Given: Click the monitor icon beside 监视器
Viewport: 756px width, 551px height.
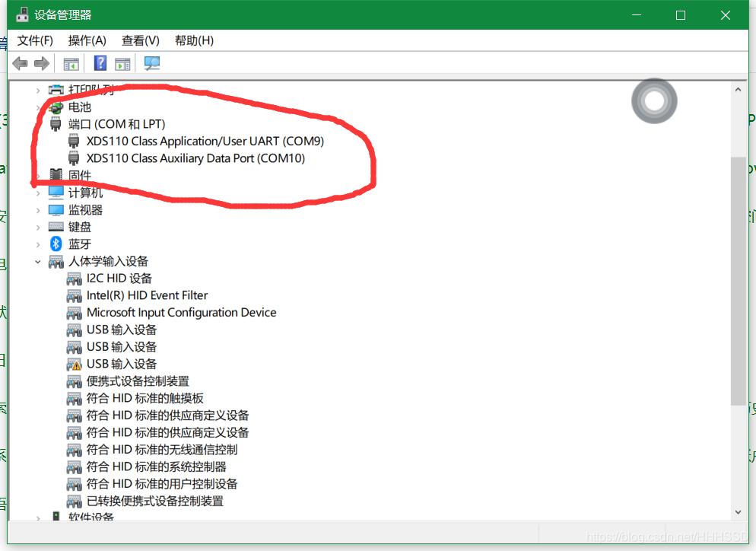Looking at the screenshot, I should 56,210.
